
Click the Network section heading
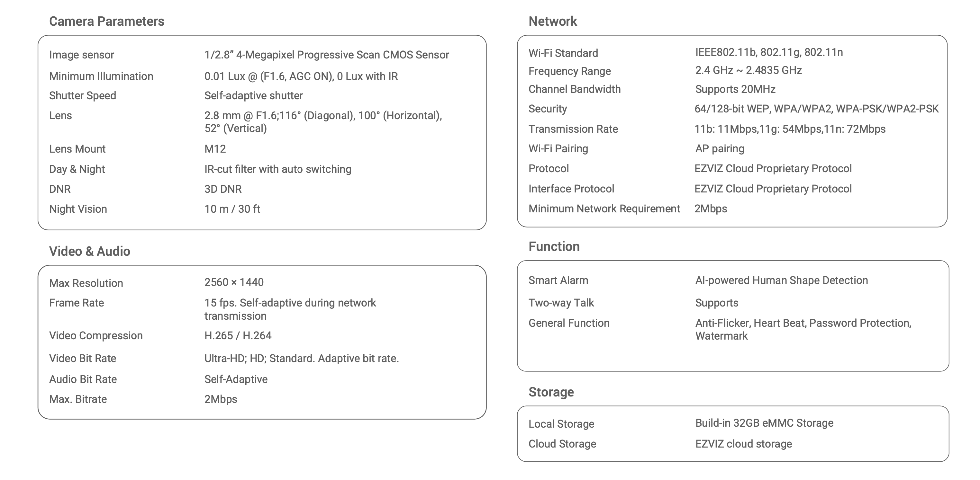[552, 21]
